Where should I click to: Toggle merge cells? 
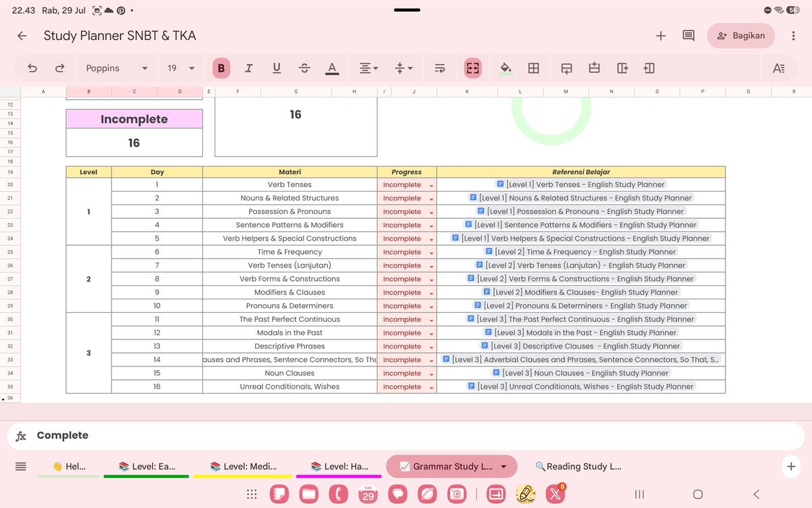pos(472,68)
